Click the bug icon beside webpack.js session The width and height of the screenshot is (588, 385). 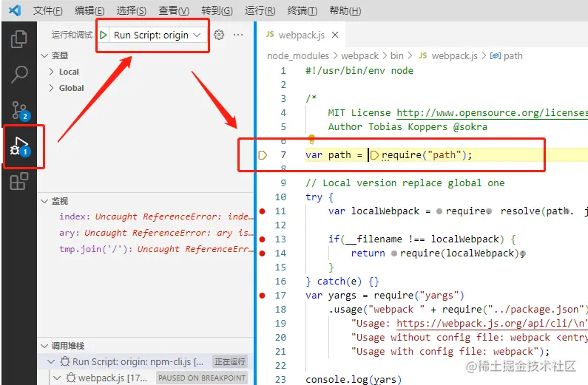click(x=71, y=378)
